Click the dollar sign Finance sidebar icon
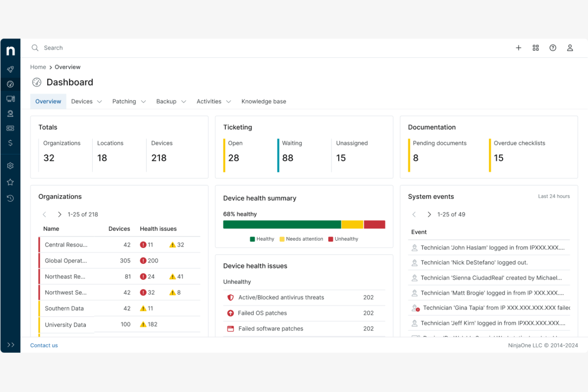Screen dimensions: 588x392 [x=10, y=143]
